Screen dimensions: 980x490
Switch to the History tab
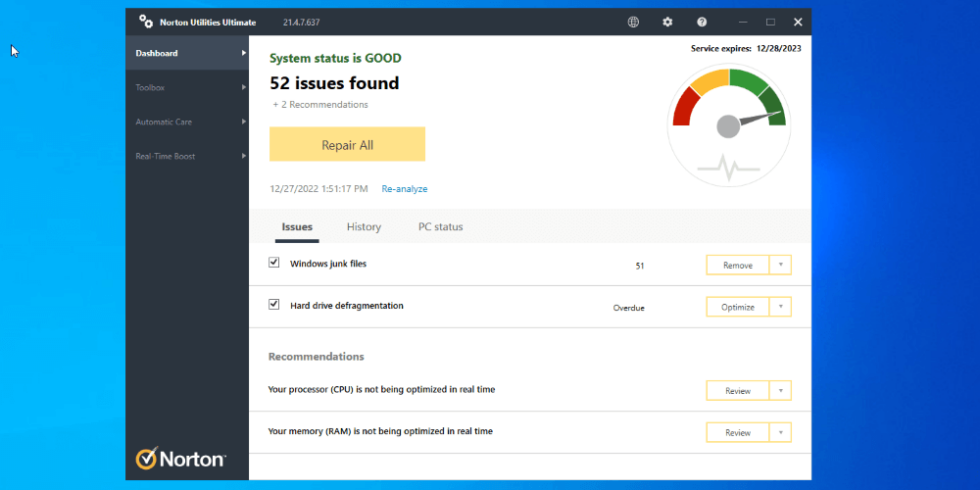click(x=364, y=227)
